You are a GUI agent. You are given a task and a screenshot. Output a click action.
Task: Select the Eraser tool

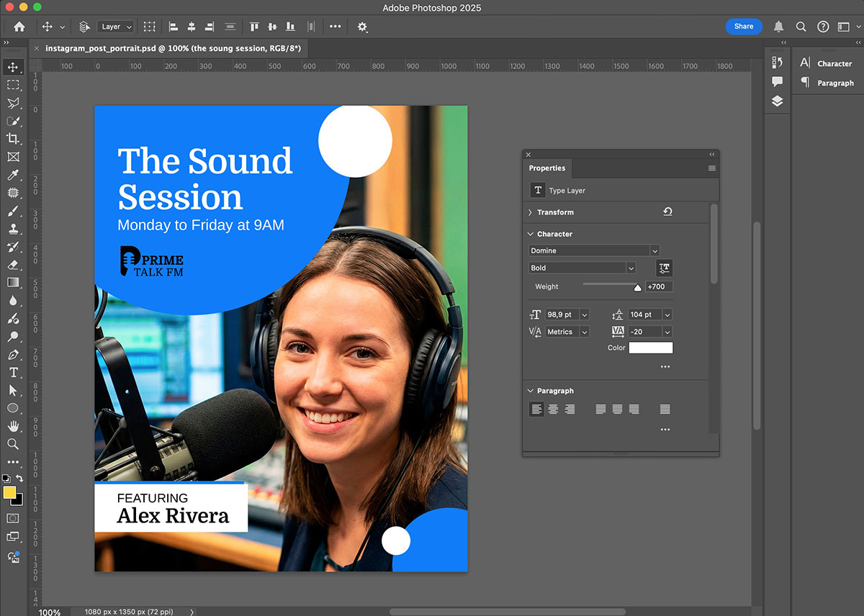point(13,265)
